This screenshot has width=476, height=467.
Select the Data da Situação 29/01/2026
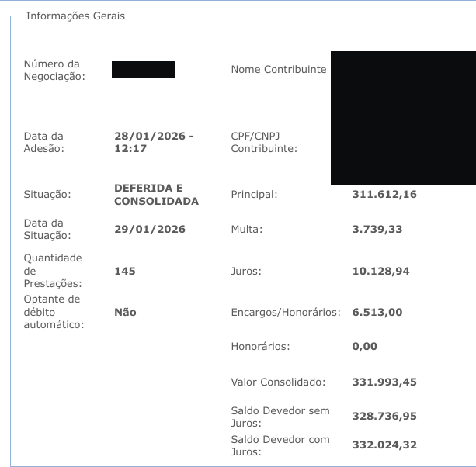150,230
